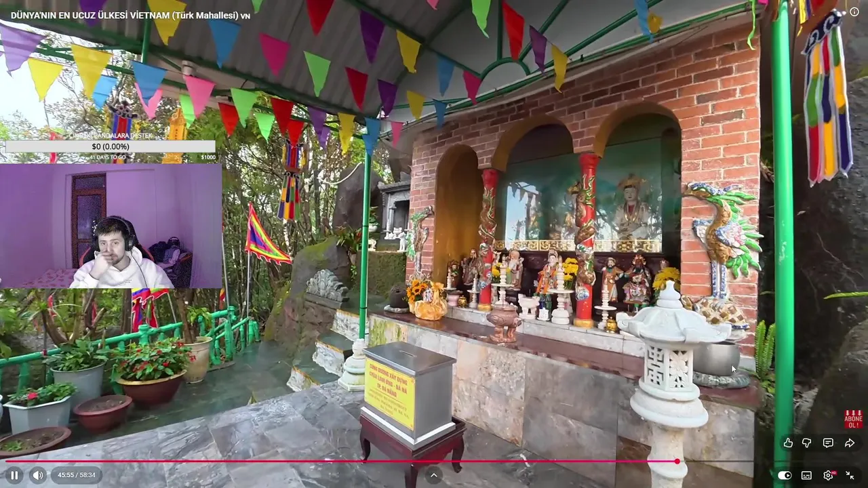Toggle the autoplay switch
The image size is (868, 488).
(785, 475)
